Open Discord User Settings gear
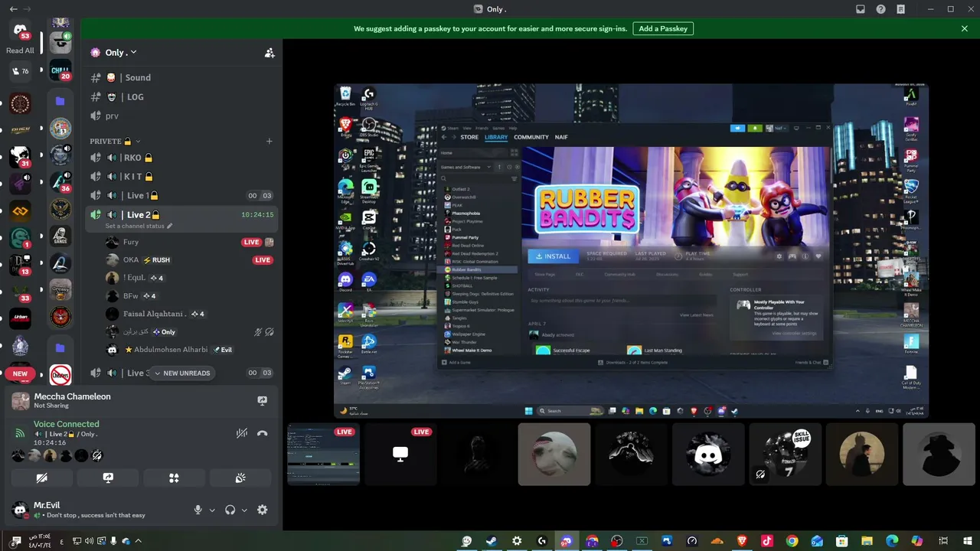Viewport: 980px width, 551px height. (x=262, y=510)
